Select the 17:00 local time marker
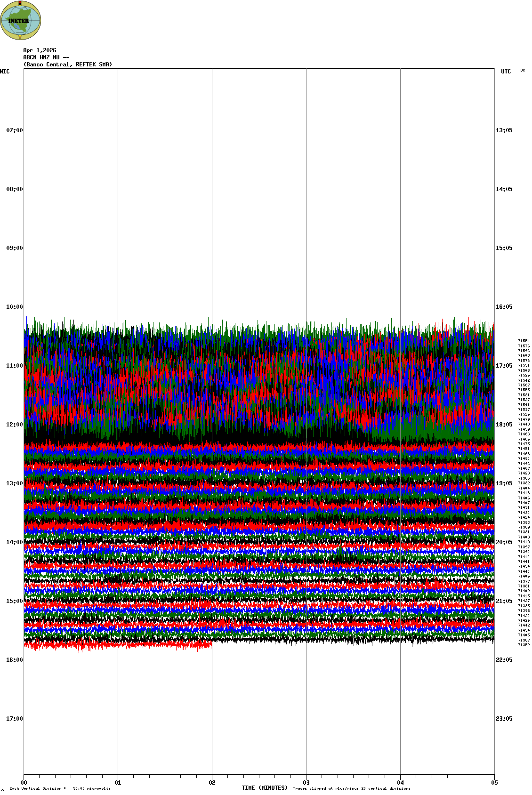Viewport: 532px width, 795px height. click(x=14, y=719)
